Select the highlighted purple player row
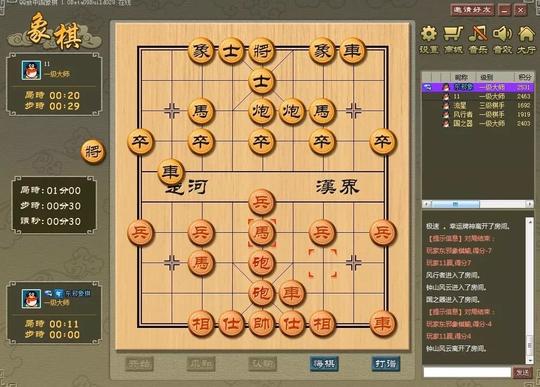Image resolution: width=540 pixels, height=387 pixels. coord(478,87)
